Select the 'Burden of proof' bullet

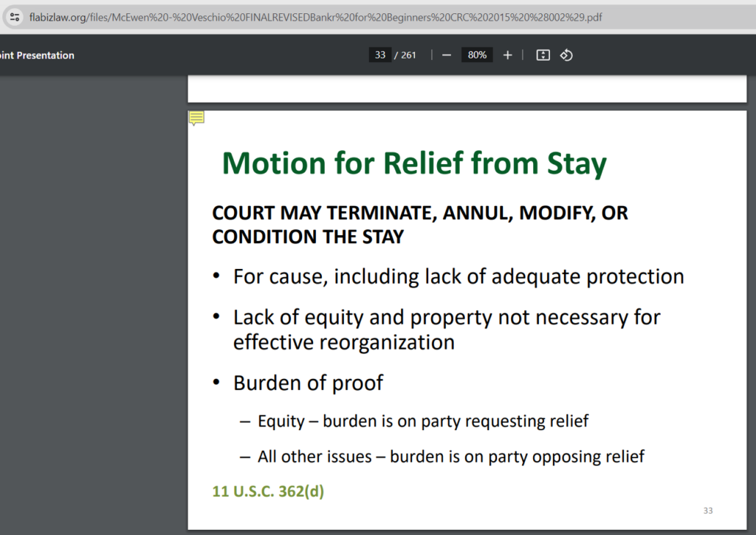[x=309, y=383]
